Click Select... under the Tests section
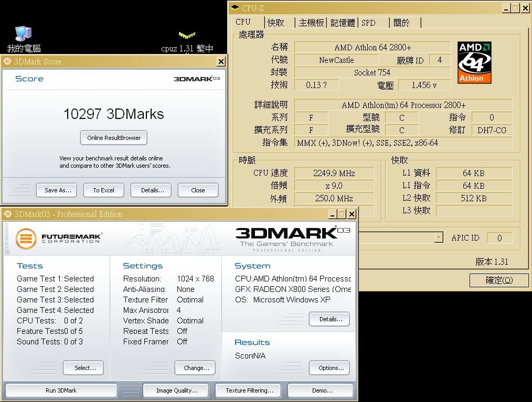The image size is (532, 402). coord(83,368)
